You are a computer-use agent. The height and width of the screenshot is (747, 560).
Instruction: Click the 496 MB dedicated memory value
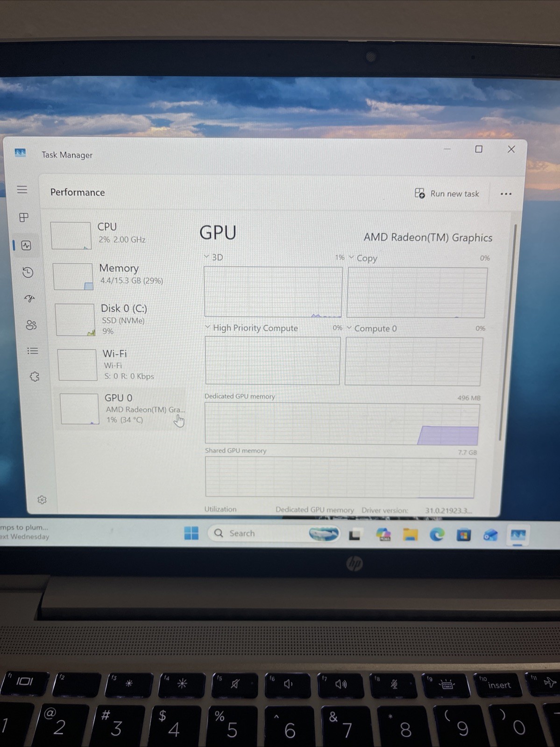pyautogui.click(x=469, y=398)
